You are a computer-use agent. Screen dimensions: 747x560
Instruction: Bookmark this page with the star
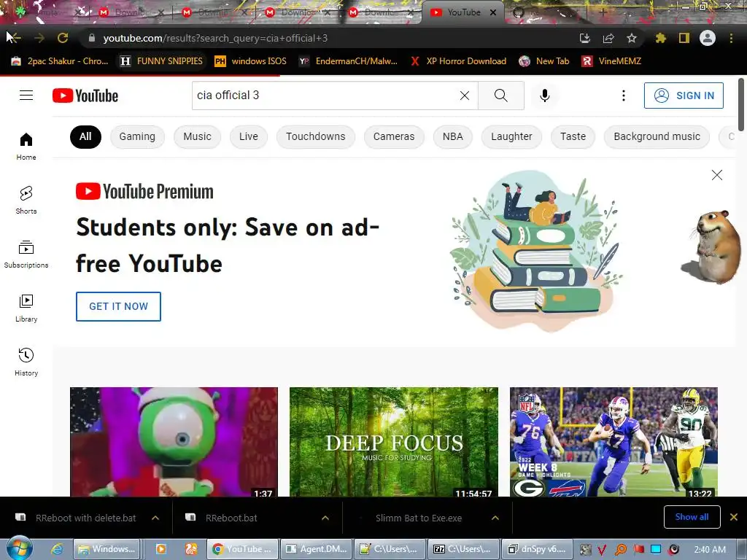point(631,38)
